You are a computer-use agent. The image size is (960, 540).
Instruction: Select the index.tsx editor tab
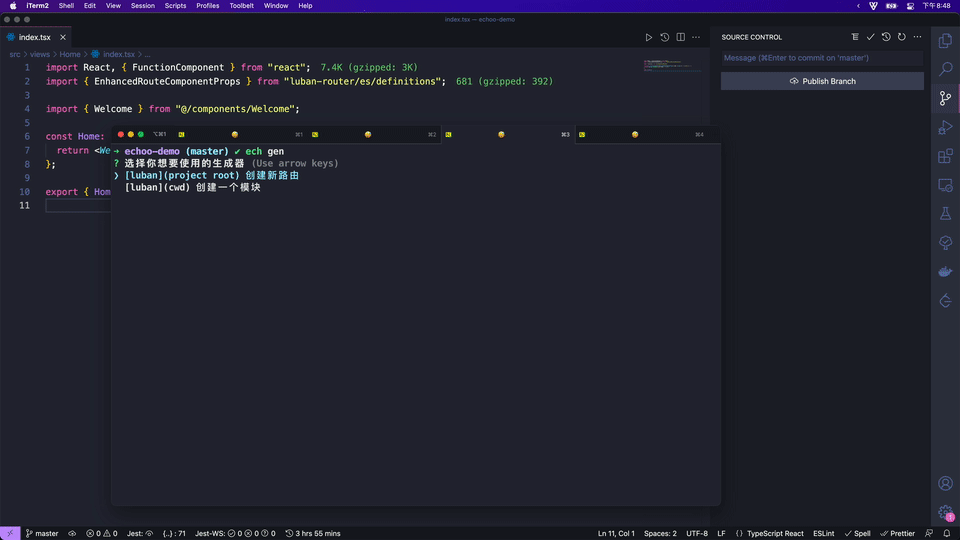(34, 37)
